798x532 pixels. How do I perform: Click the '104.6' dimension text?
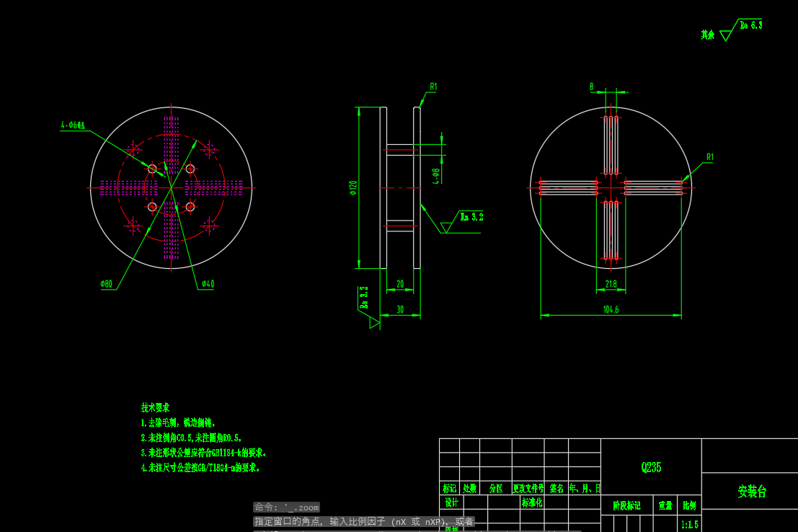click(x=611, y=309)
